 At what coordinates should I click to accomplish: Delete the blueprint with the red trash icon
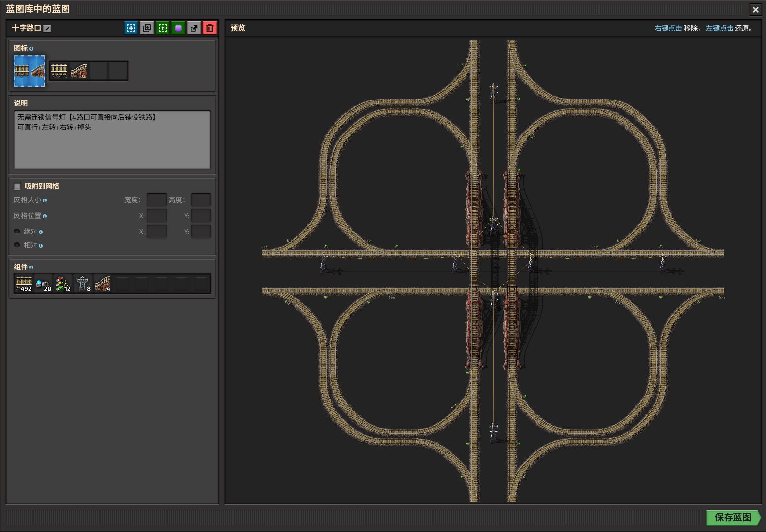click(210, 28)
